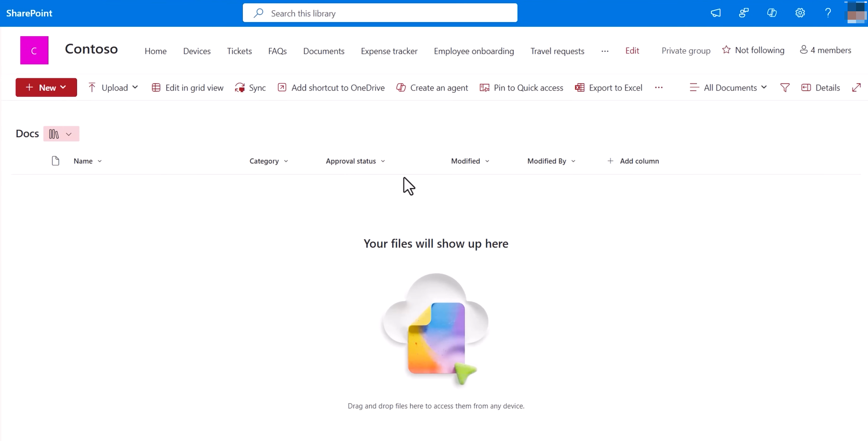
Task: Open the Settings gear icon
Action: (x=800, y=13)
